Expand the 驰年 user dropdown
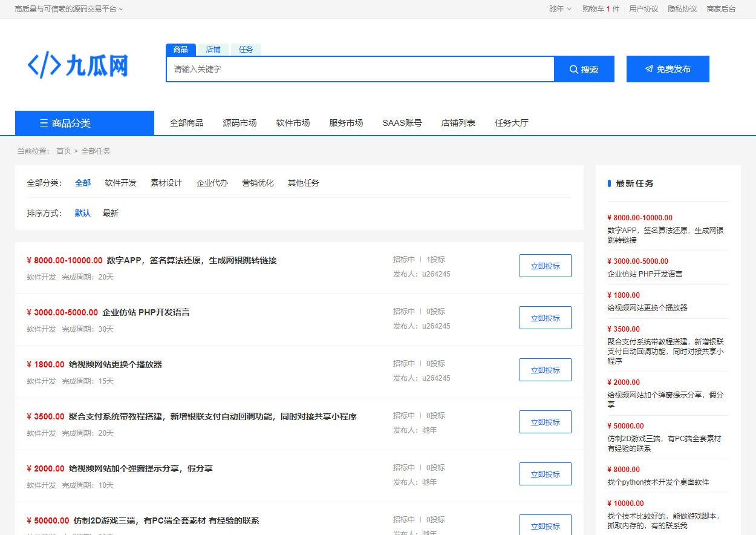Viewport: 756px width, 535px height. (x=559, y=9)
